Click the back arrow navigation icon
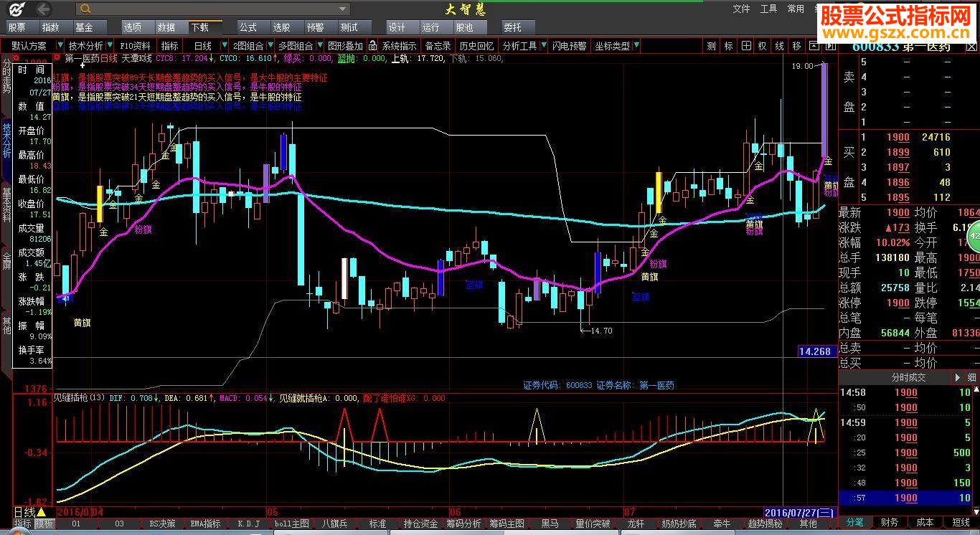 point(43,9)
